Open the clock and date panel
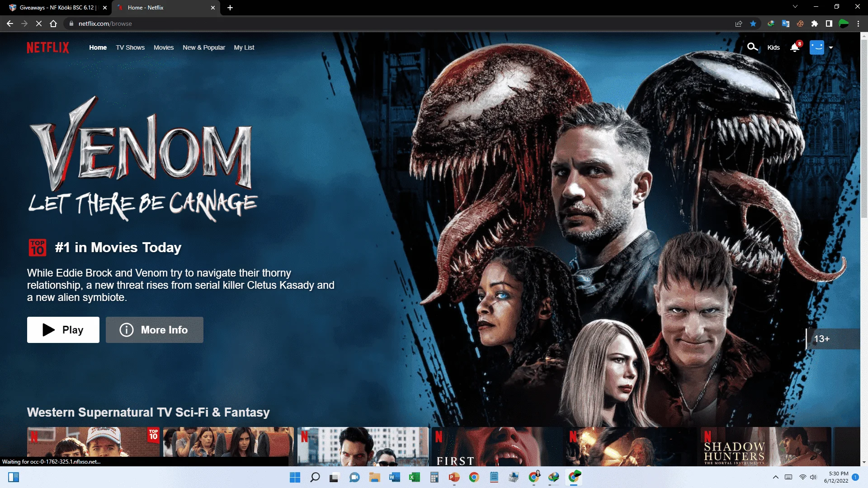 tap(836, 477)
